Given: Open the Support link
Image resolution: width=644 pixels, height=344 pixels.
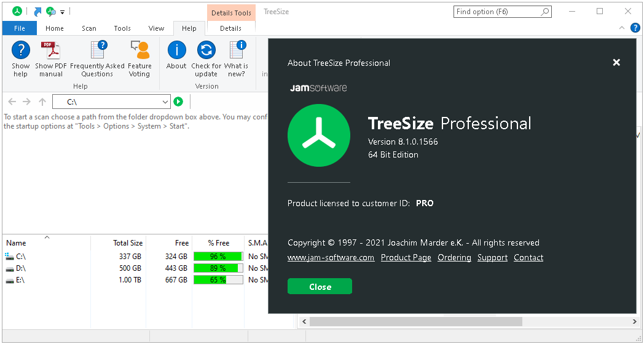Looking at the screenshot, I should [x=492, y=258].
